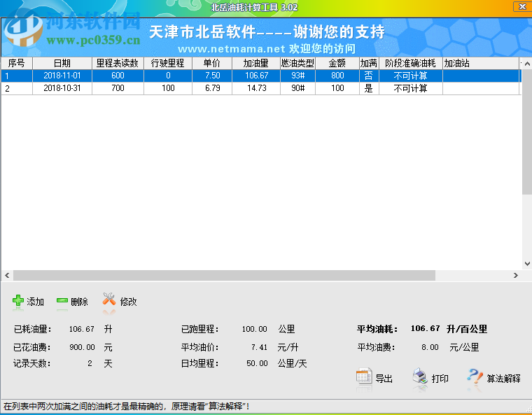The image size is (532, 415).
Task: Click 是 filled-up cell in row 2
Action: tap(368, 88)
